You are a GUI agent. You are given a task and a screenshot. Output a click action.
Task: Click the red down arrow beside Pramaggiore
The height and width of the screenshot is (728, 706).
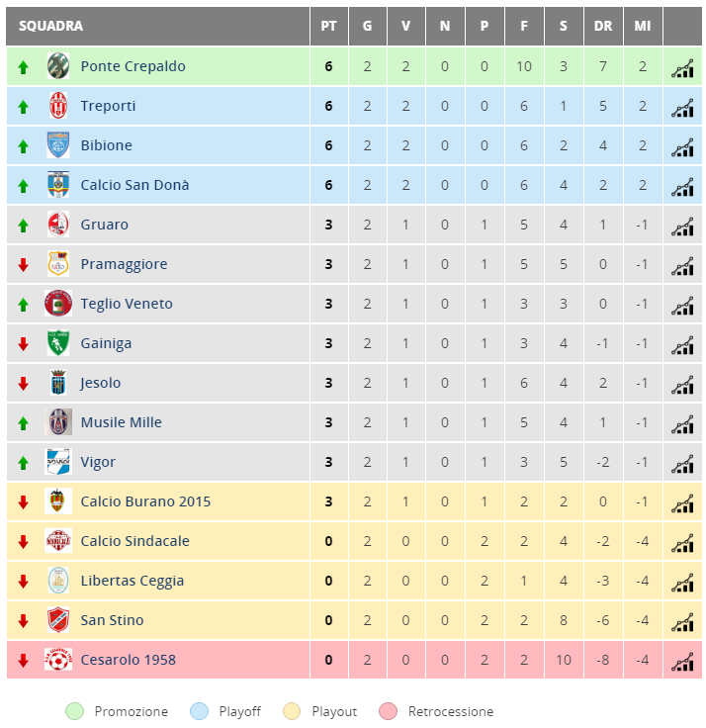point(23,265)
